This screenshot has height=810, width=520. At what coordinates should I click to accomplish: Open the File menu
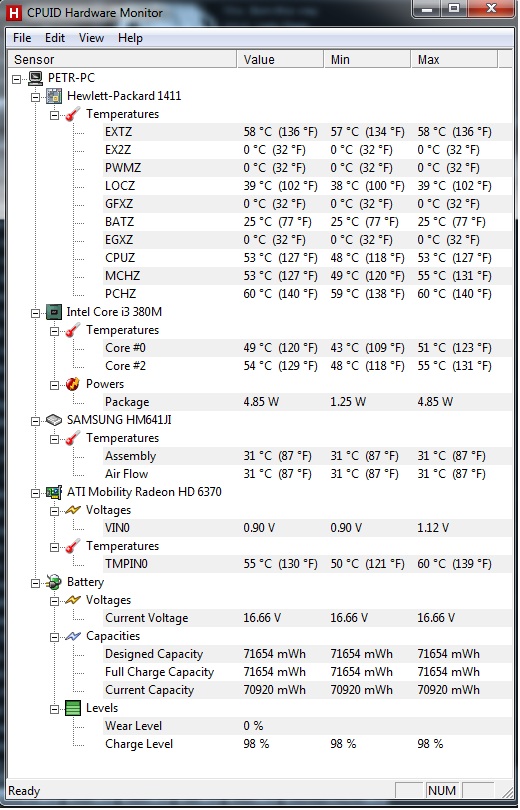tap(22, 38)
